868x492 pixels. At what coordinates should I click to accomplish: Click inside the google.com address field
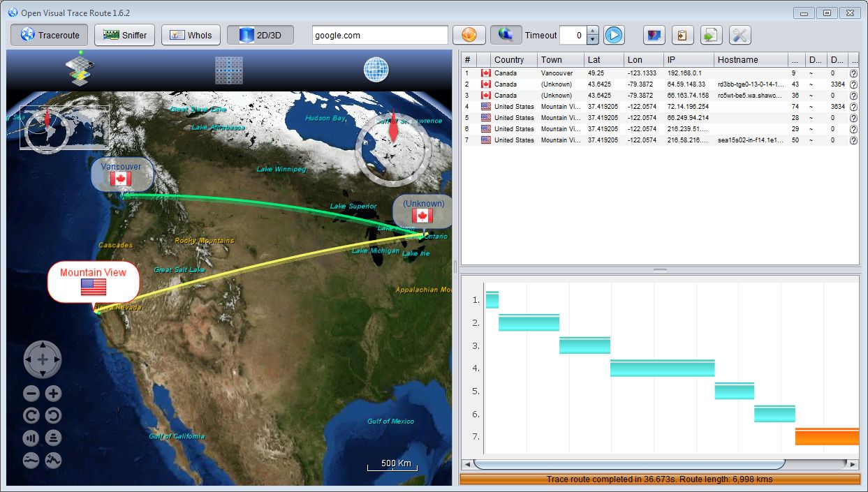(x=379, y=34)
